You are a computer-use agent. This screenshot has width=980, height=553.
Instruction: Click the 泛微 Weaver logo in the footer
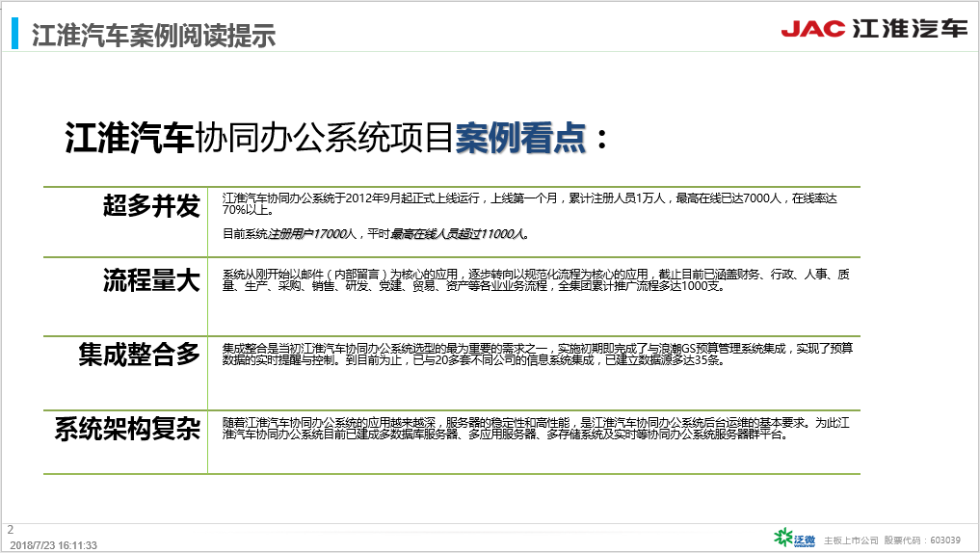[794, 538]
